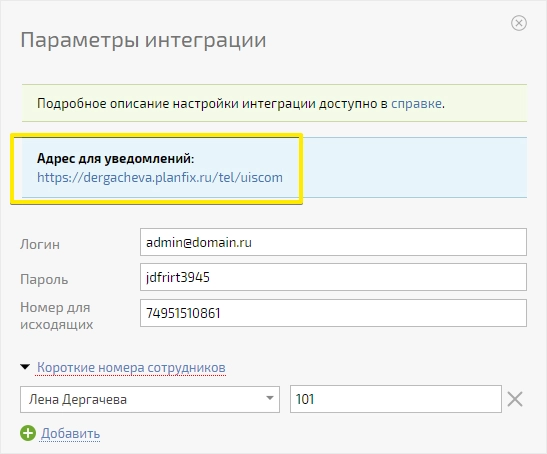
Task: Open the справке help link
Action: click(416, 104)
